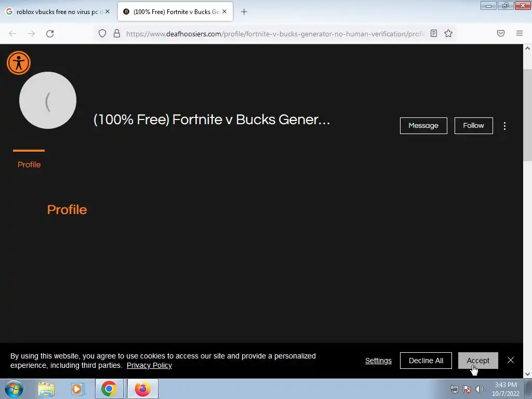Save page to Pocket
The width and height of the screenshot is (532, 399).
click(x=501, y=33)
